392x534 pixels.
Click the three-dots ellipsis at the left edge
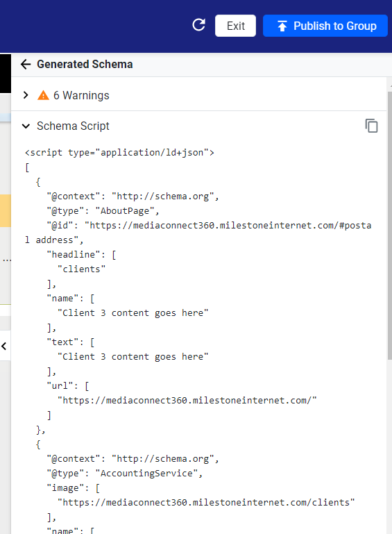[7, 260]
